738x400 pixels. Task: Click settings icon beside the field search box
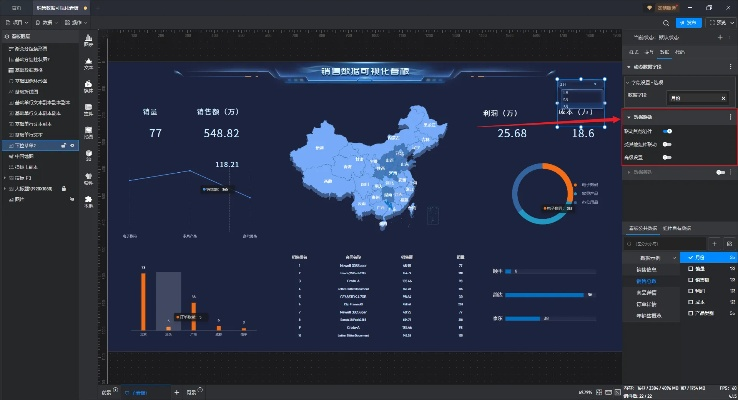point(730,243)
